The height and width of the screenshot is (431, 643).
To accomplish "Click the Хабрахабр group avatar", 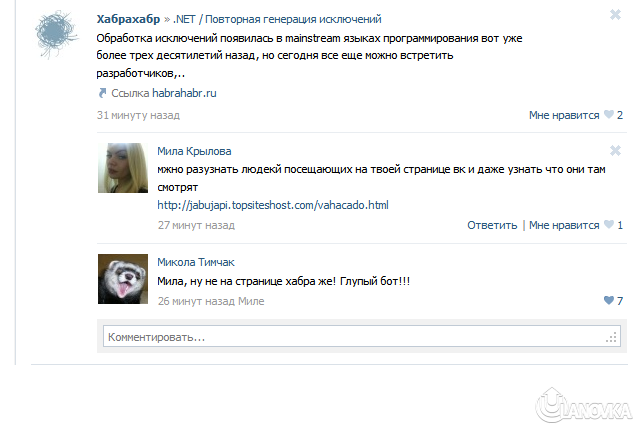I will pos(57,34).
